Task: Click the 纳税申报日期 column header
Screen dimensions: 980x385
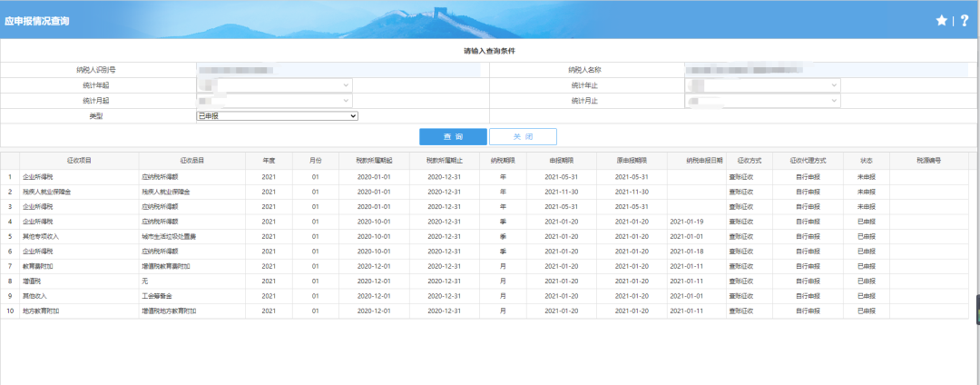Action: (696, 161)
